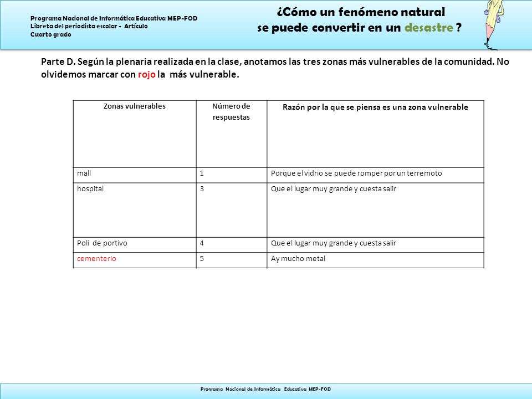Screen dimensions: 532x399
Task: Click the 'Ay mucho metal' reason cell
Action: click(375, 260)
